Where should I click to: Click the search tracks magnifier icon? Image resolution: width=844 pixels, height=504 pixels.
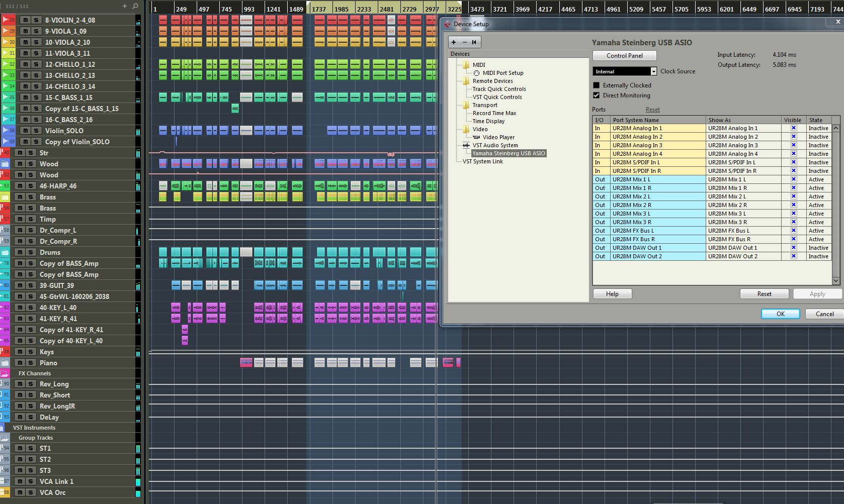coord(135,6)
